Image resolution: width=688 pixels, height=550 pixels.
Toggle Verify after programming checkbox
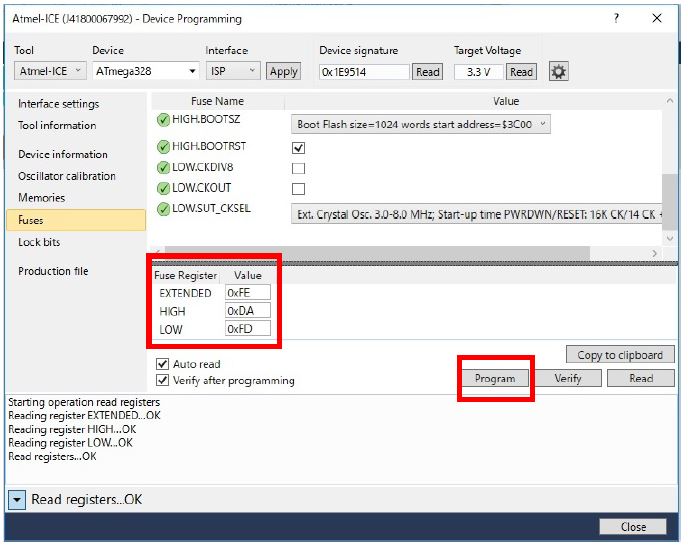pyautogui.click(x=163, y=380)
